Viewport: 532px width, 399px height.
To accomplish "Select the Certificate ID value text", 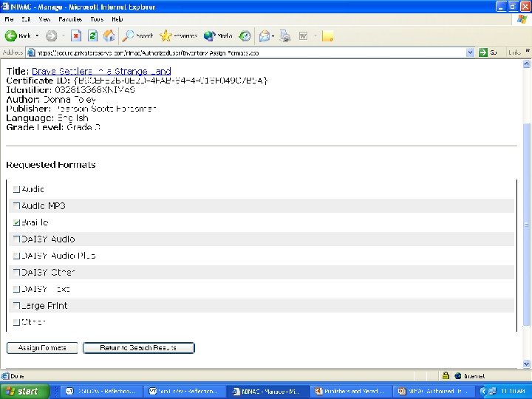I will coord(171,81).
